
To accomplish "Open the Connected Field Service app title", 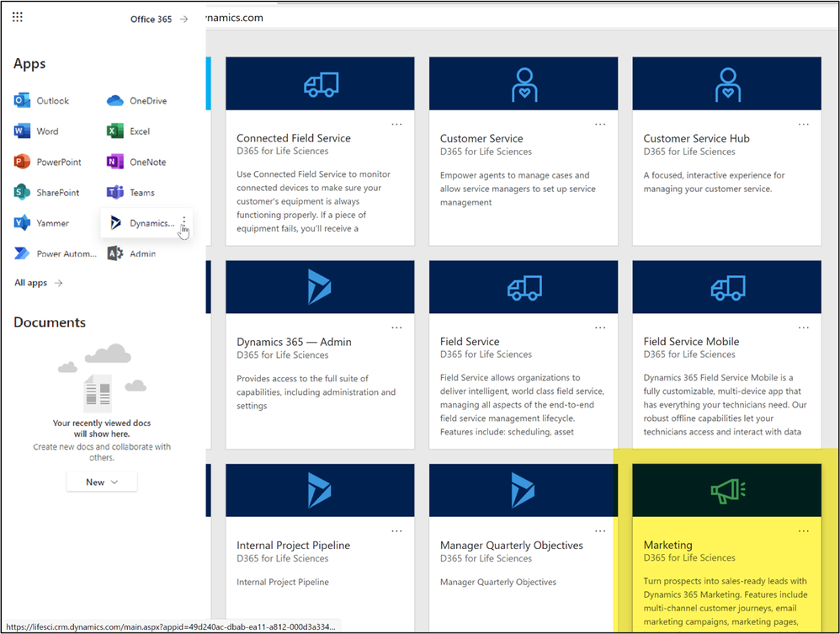I will pos(294,138).
